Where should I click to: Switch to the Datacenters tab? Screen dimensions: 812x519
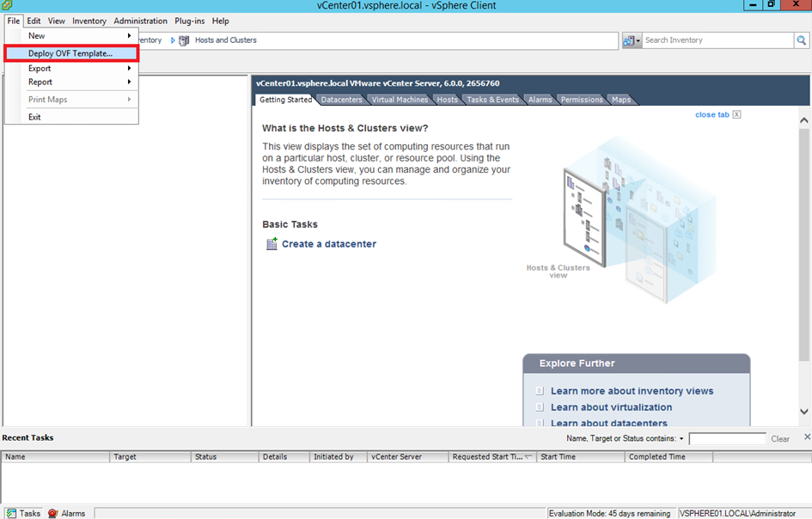(x=341, y=100)
